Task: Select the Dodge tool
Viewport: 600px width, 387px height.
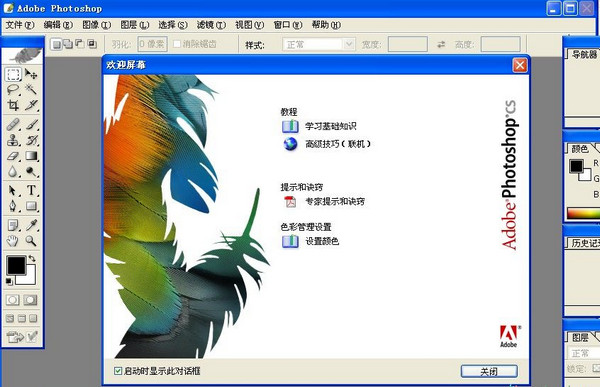Action: [x=31, y=171]
